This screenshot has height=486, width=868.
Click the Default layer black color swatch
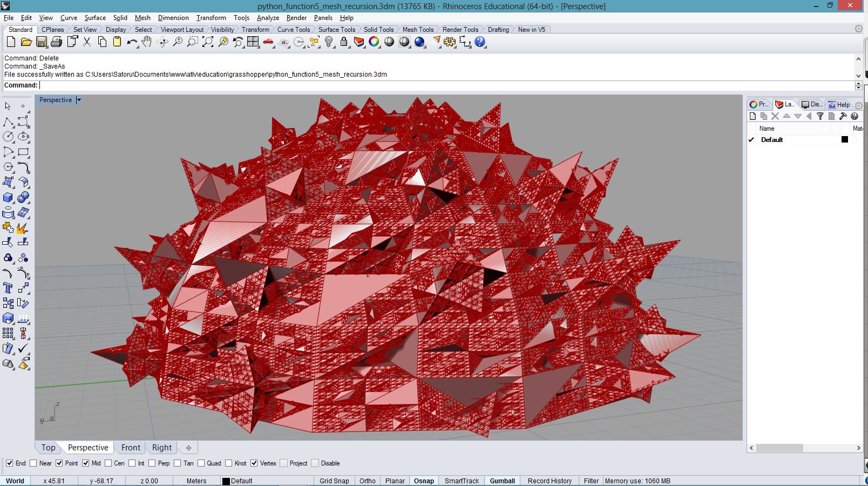coord(845,139)
